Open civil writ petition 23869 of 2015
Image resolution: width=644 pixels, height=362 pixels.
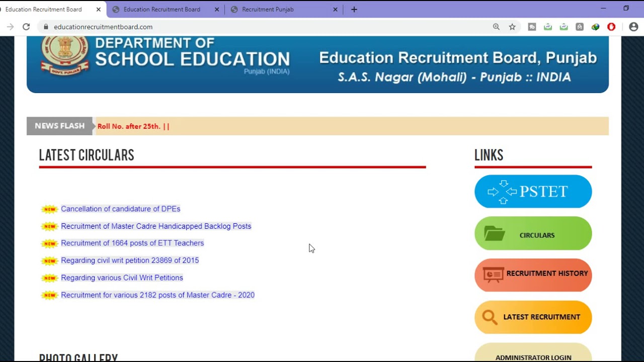(130, 260)
